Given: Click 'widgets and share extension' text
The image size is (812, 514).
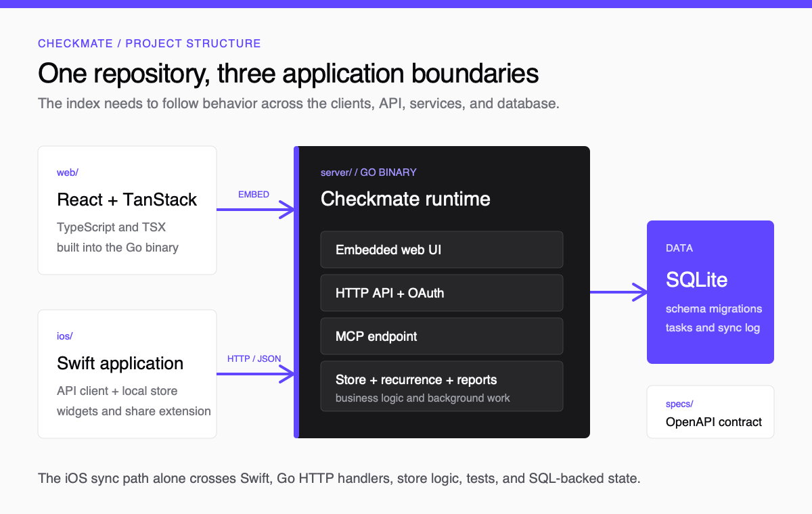Looking at the screenshot, I should click(134, 411).
